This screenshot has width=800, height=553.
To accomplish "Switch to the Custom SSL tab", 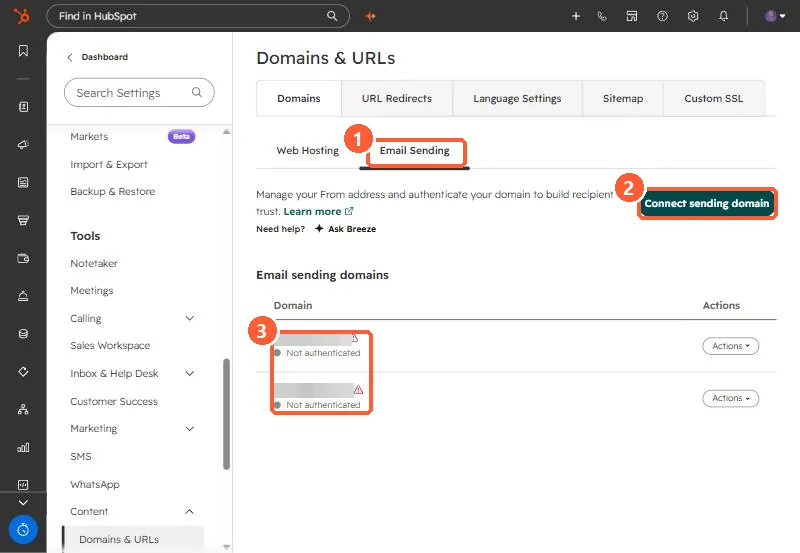I will 713,98.
